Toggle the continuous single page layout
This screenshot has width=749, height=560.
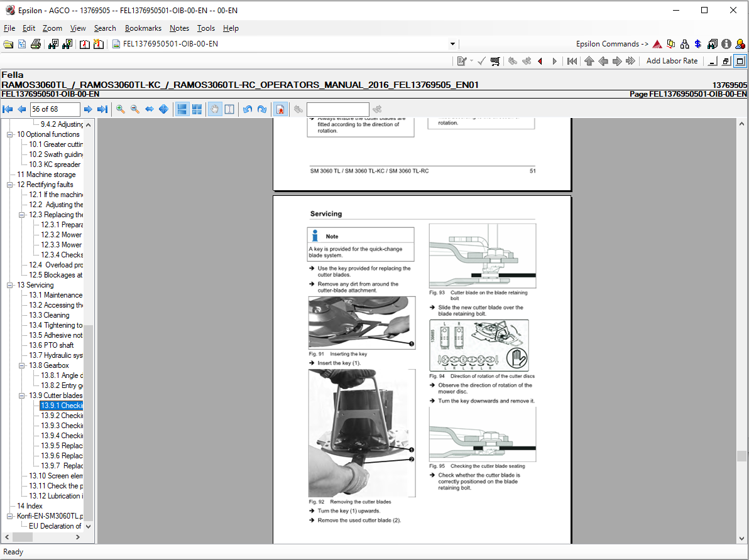tap(182, 109)
